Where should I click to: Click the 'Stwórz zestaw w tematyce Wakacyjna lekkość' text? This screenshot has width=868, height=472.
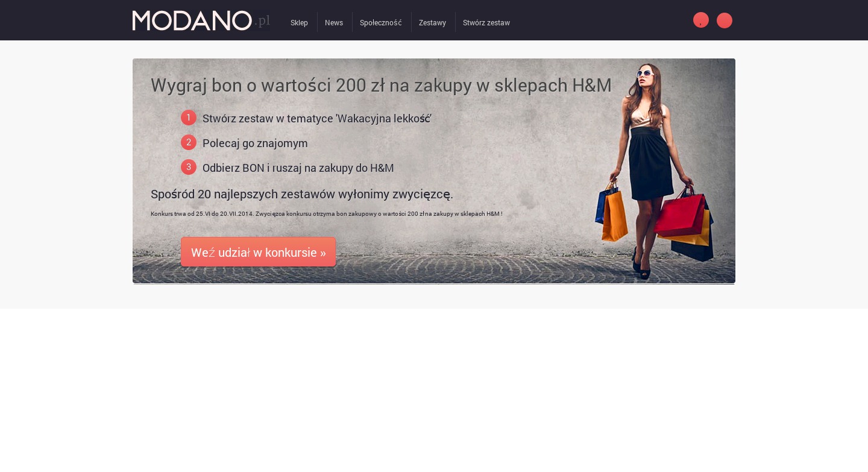click(317, 118)
